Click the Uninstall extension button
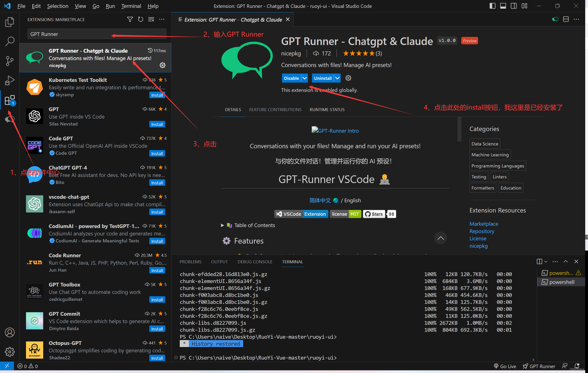The height and width of the screenshot is (373, 588). (x=323, y=78)
